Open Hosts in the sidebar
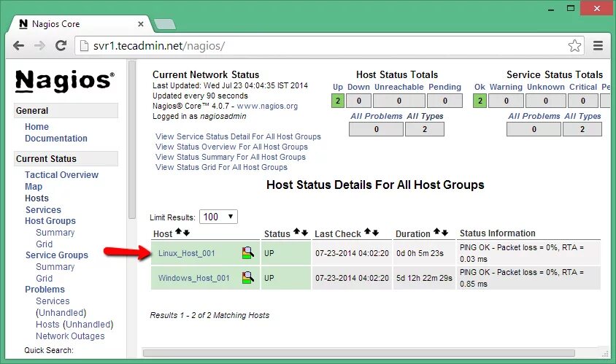Screen dimensions: 616x364 (36, 198)
